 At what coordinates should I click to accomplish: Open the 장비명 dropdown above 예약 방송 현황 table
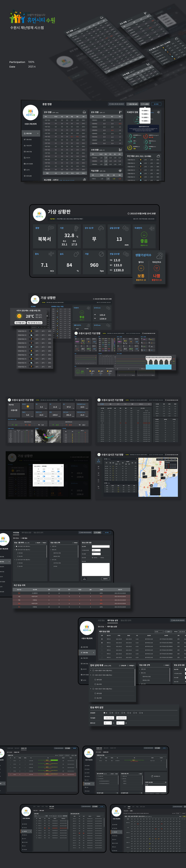159,631
